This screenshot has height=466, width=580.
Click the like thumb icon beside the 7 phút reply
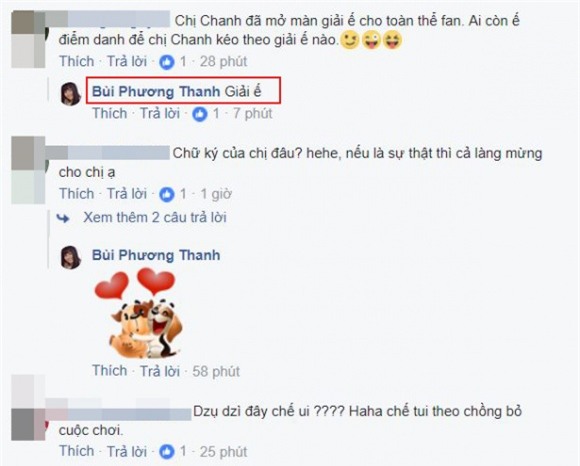200,114
